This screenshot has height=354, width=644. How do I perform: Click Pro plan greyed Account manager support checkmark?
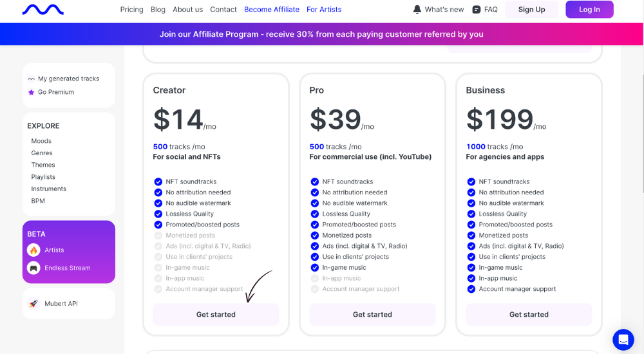(315, 289)
